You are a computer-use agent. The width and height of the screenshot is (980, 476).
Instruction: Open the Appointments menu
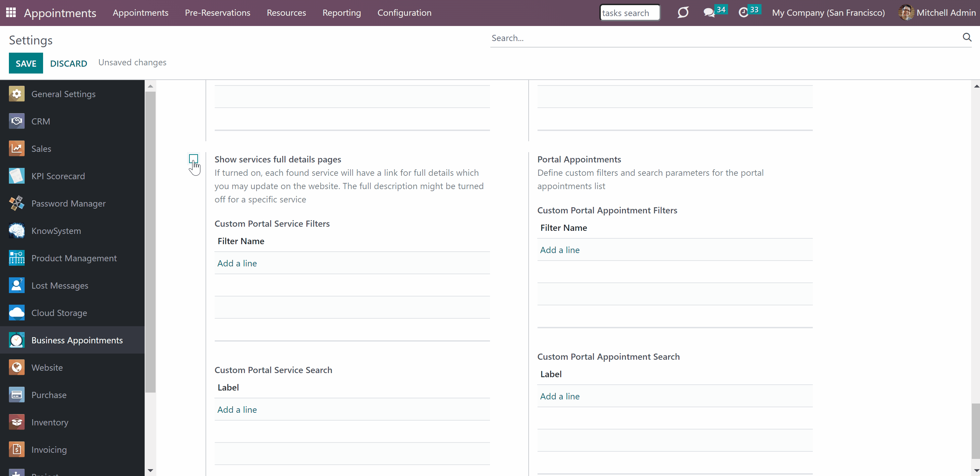pos(141,13)
